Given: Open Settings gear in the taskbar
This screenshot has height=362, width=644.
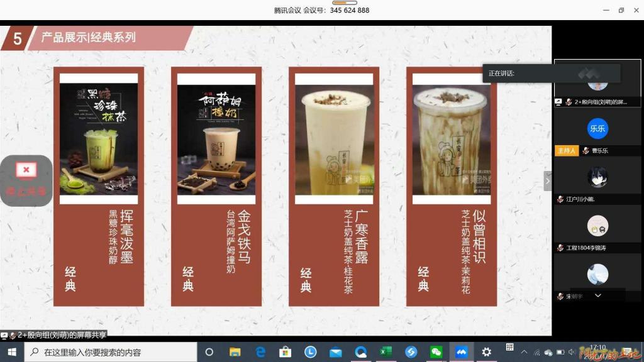Looking at the screenshot, I should click(486, 352).
